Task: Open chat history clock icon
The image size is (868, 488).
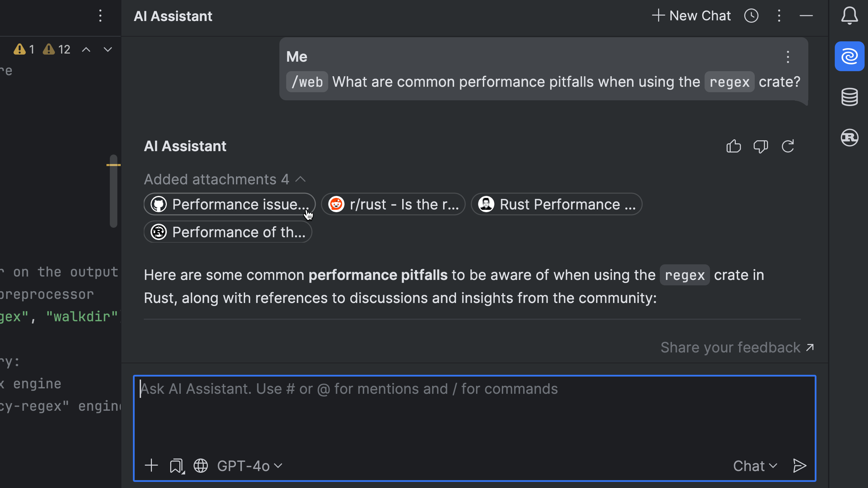Action: (751, 16)
